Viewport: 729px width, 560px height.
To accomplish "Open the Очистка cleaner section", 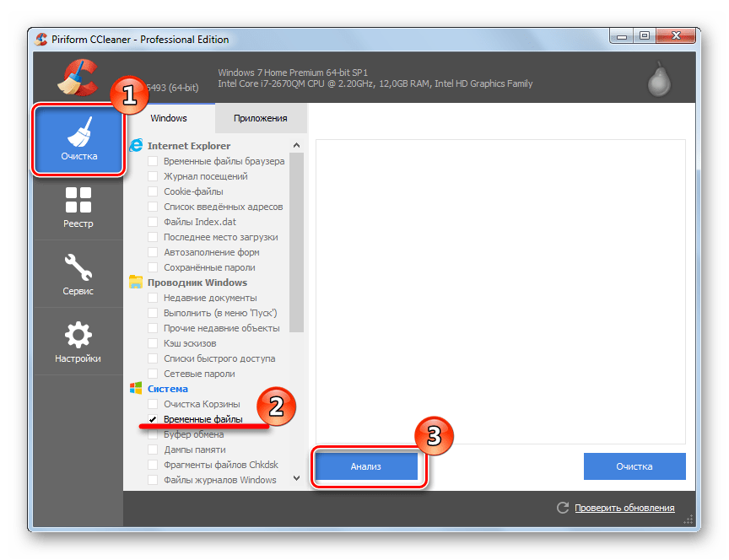I will point(78,139).
